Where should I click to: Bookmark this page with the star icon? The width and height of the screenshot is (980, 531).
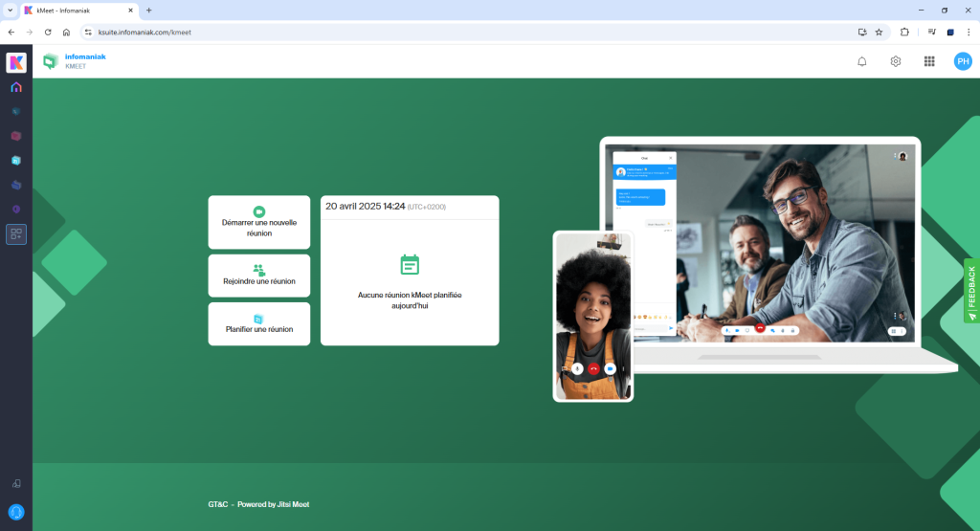879,32
